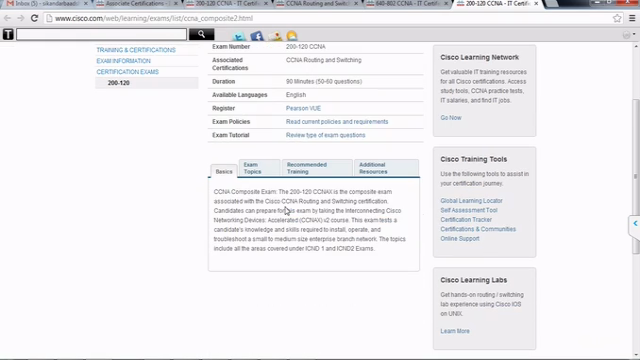The width and height of the screenshot is (640, 360).
Task: Open the Self Assessment Tool link
Action: coord(469,210)
